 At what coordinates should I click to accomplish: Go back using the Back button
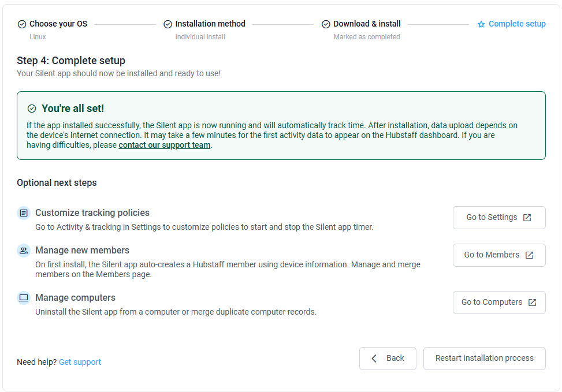click(x=388, y=359)
